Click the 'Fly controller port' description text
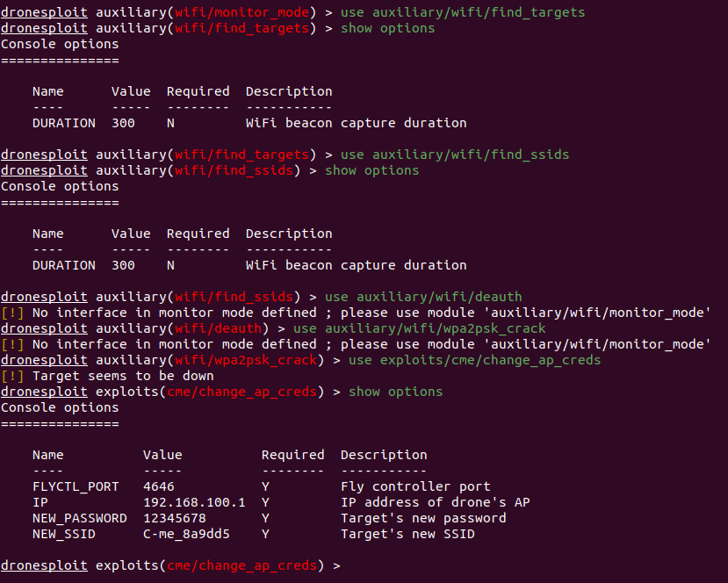The image size is (728, 583). tap(415, 486)
